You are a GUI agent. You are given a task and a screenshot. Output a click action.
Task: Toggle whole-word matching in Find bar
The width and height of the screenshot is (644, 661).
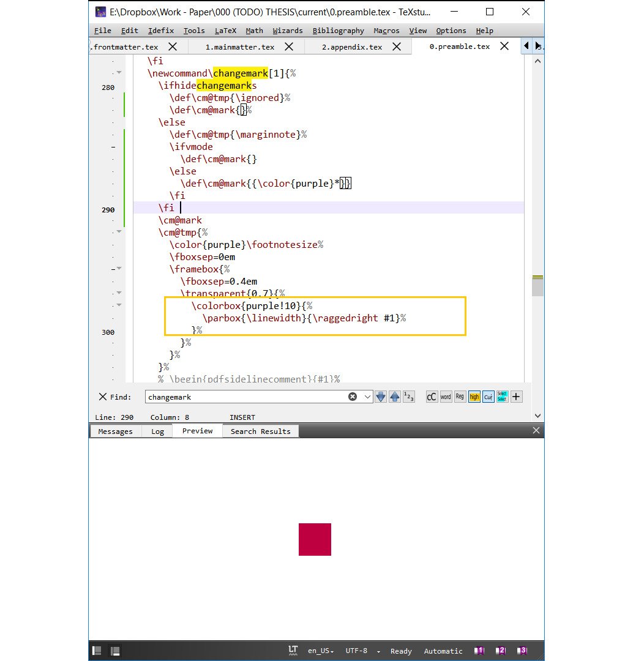(x=446, y=397)
